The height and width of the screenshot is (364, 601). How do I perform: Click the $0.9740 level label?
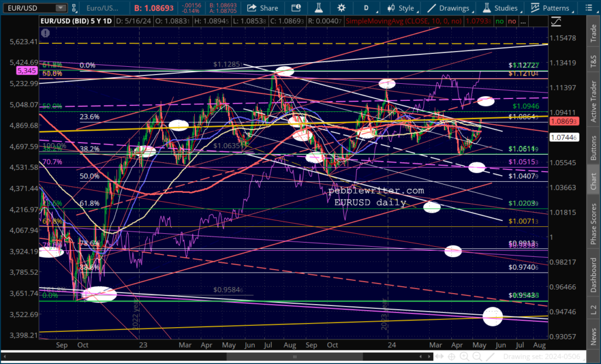pyautogui.click(x=524, y=267)
